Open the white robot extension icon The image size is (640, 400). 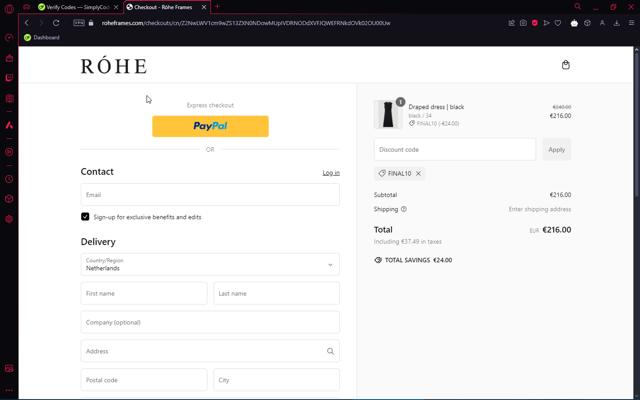(574, 23)
